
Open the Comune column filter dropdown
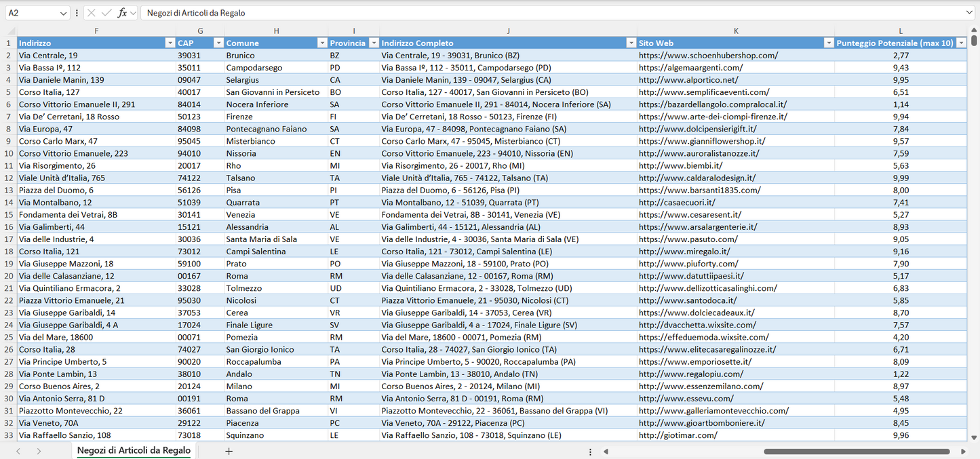coord(322,43)
